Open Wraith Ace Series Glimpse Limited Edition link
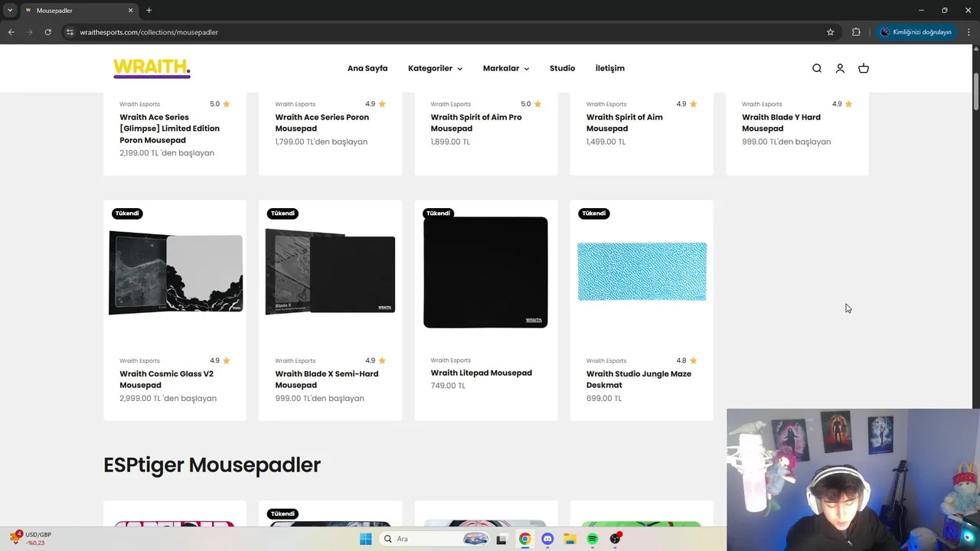This screenshot has width=980, height=551. click(x=169, y=129)
